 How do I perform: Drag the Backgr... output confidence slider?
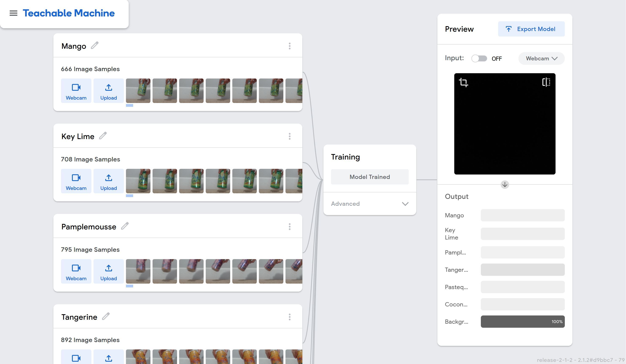coord(523,322)
